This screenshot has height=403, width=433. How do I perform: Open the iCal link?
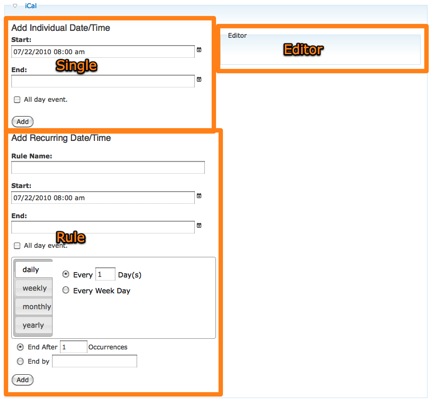[x=31, y=6]
